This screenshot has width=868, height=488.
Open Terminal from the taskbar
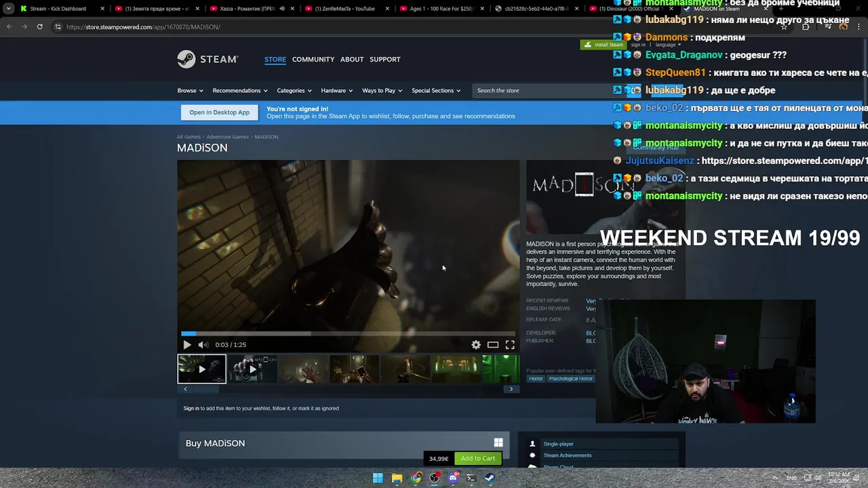(471, 478)
